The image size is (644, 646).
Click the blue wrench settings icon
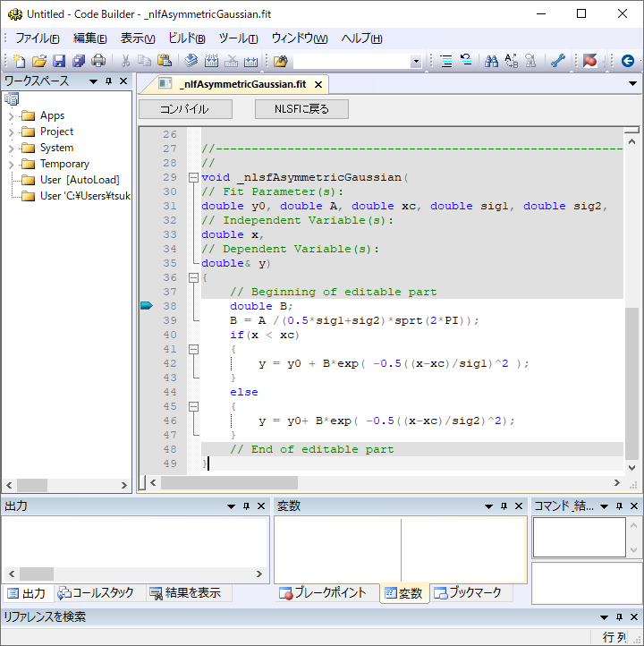pyautogui.click(x=558, y=61)
